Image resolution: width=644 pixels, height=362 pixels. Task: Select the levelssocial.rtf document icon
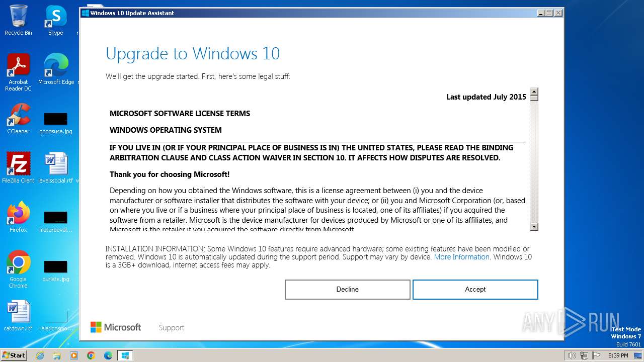[x=56, y=167]
